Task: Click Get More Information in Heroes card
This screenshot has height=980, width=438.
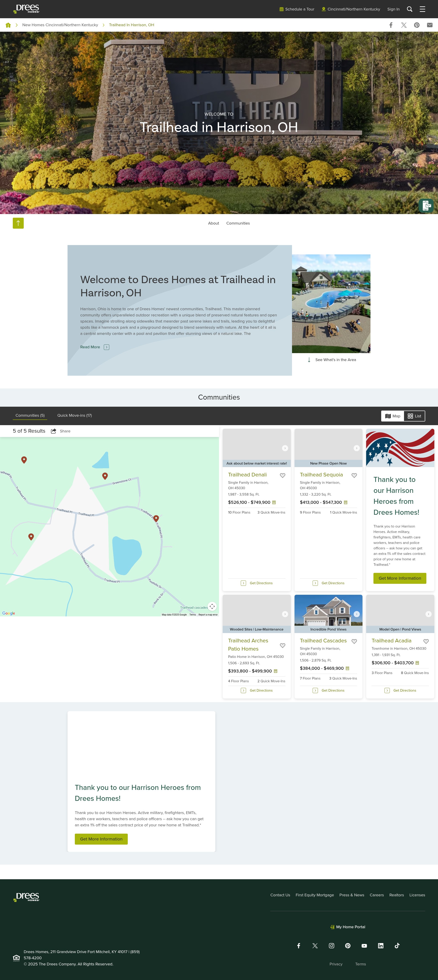Action: coord(399,578)
